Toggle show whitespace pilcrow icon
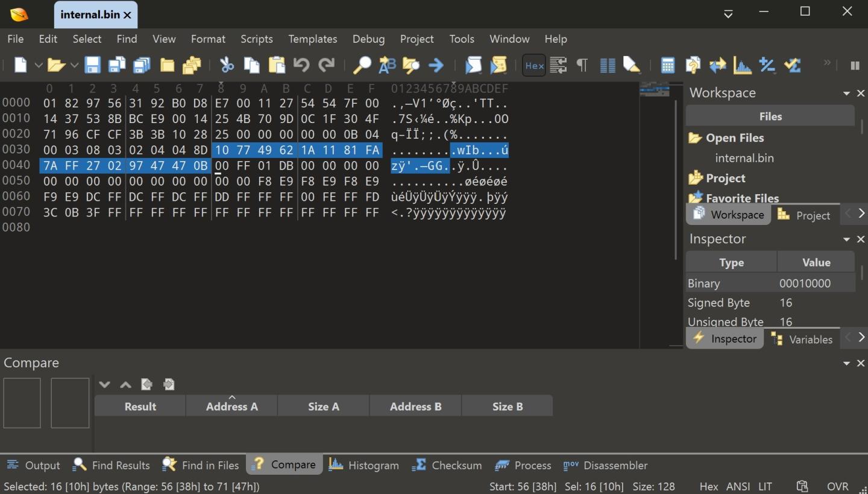This screenshot has height=494, width=868. pos(582,65)
